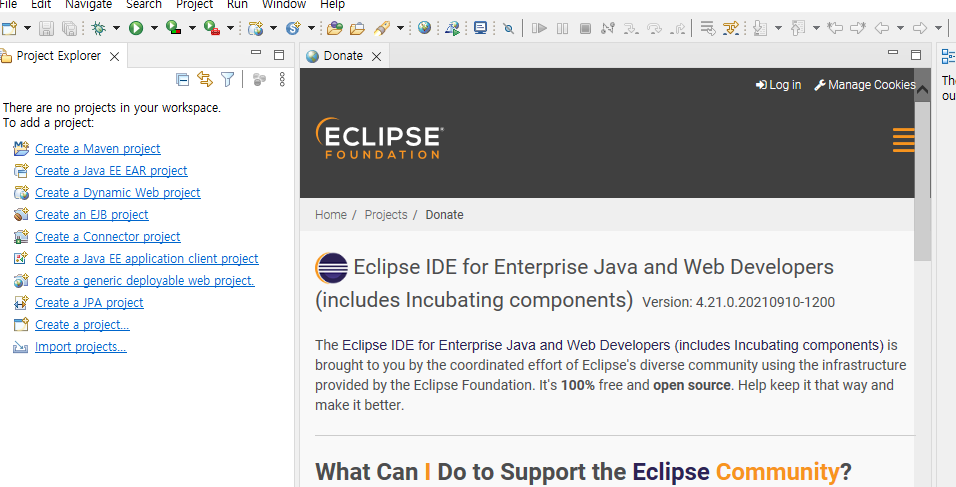Open Project Explorer View Menu dots
Image resolution: width=956 pixels, height=487 pixels.
click(x=282, y=79)
